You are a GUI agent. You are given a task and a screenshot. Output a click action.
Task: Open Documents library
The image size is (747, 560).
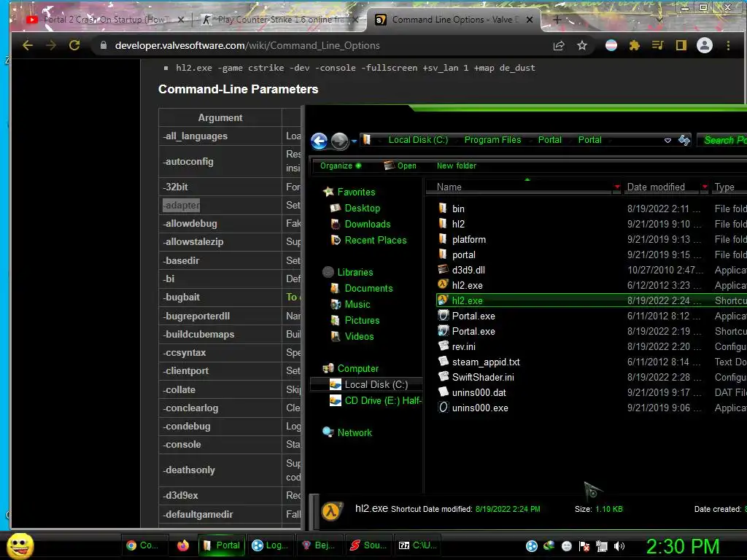tap(368, 289)
